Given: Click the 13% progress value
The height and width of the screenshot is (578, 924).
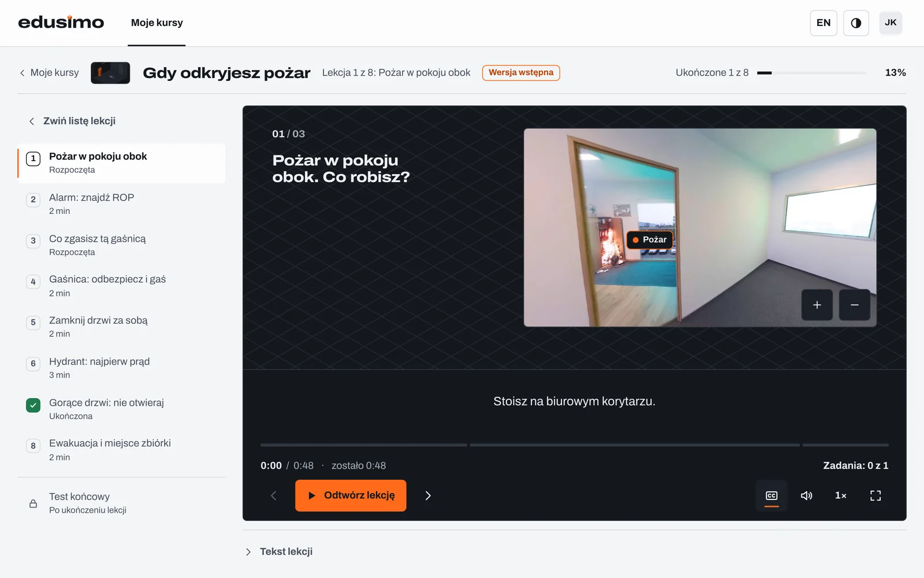Looking at the screenshot, I should [x=895, y=72].
